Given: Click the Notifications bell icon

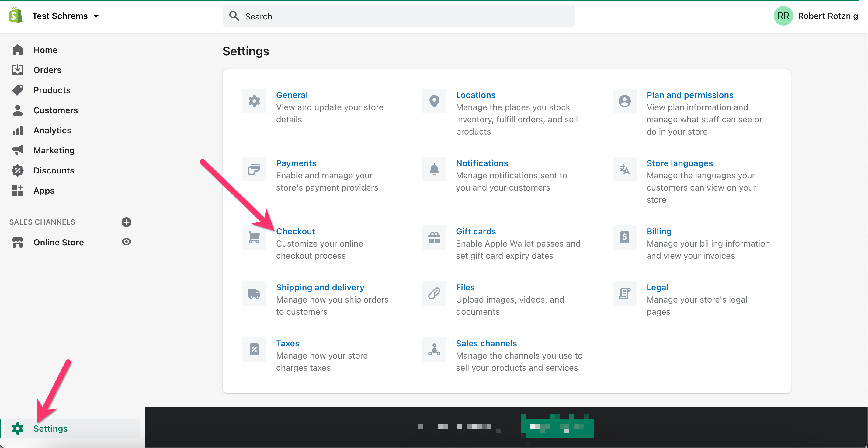Looking at the screenshot, I should click(434, 169).
